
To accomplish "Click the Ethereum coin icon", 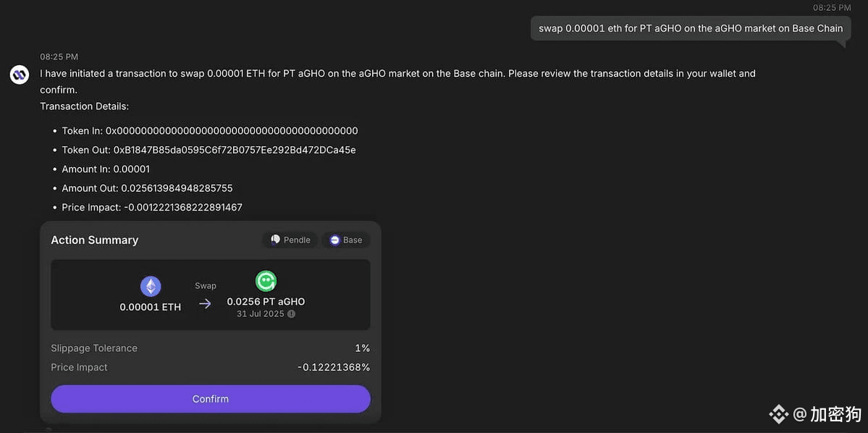I will pyautogui.click(x=150, y=286).
